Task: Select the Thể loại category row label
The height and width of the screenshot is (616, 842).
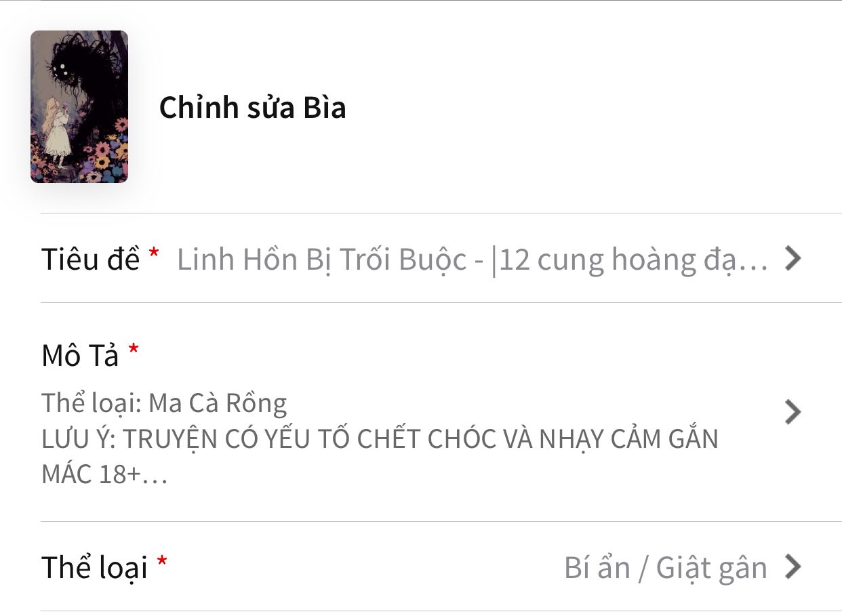Action: (95, 568)
